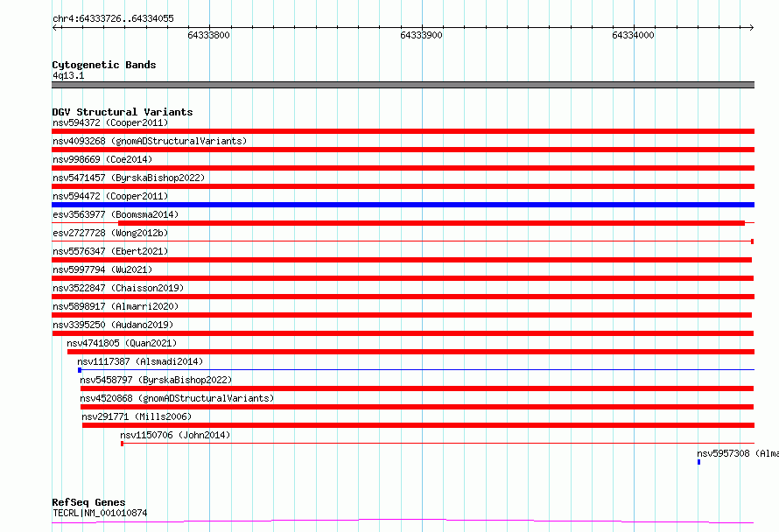
Task: Click the chr4:64333726..64334055 coordinate label
Action: click(x=113, y=18)
